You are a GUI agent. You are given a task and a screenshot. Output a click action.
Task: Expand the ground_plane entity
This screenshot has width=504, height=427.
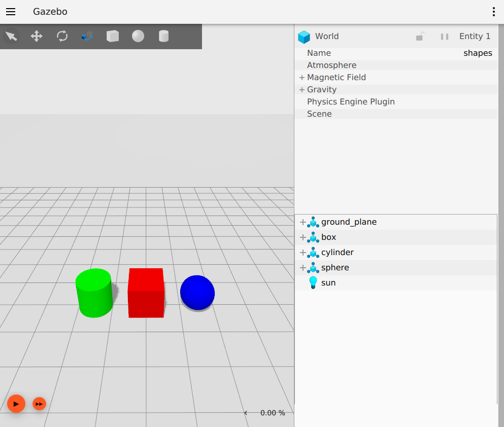pyautogui.click(x=303, y=222)
